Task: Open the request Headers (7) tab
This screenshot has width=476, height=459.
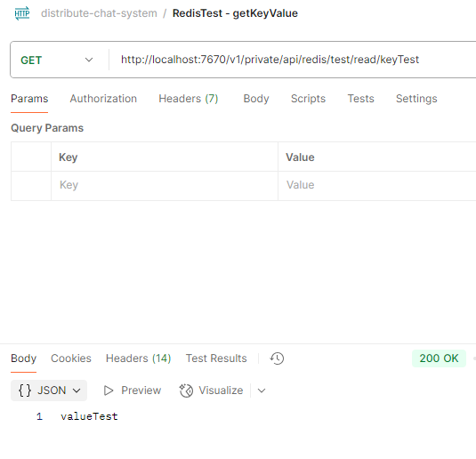Action: tap(189, 99)
